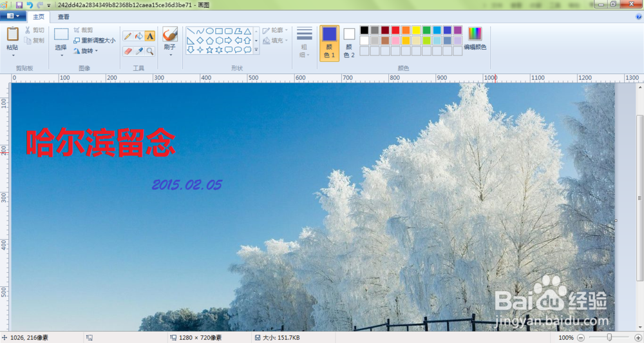Choose the isosceles Triangle shape
Image resolution: width=644 pixels, height=343 pixels.
[247, 31]
